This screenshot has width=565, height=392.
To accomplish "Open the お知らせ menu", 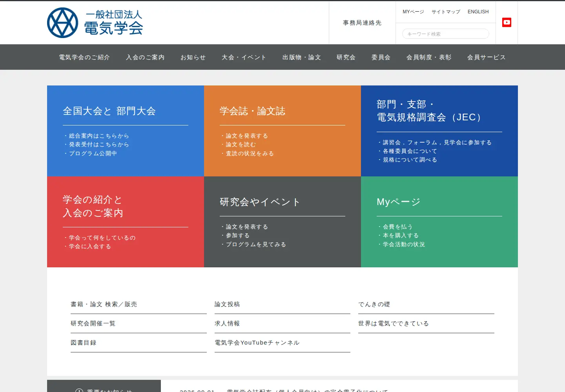I will click(x=193, y=57).
